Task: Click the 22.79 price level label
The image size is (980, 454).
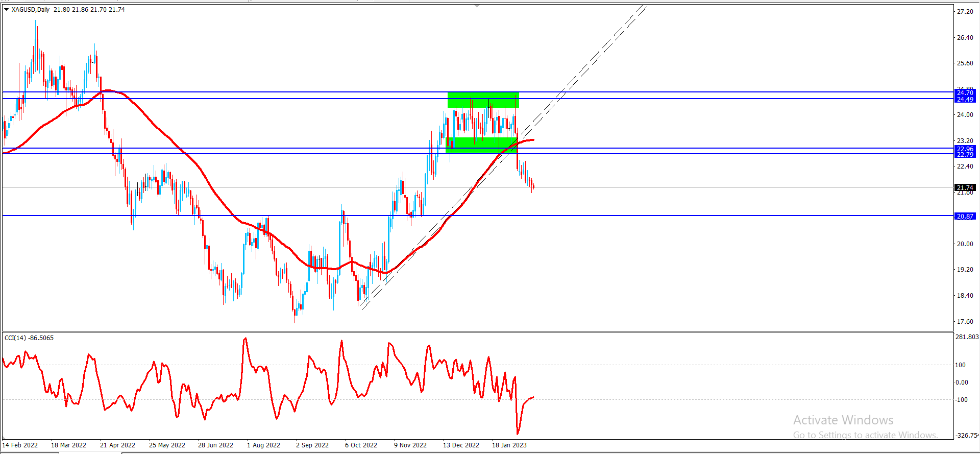Action: pyautogui.click(x=964, y=154)
